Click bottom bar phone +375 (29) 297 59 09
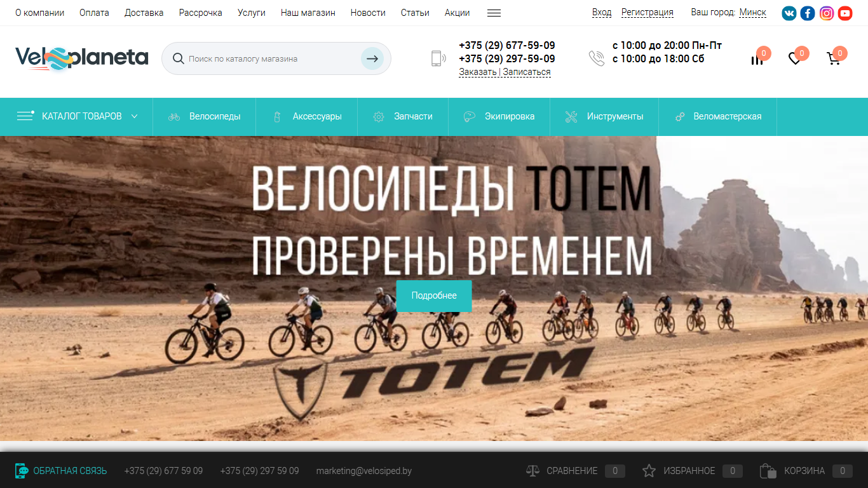The height and width of the screenshot is (488, 868). click(x=259, y=471)
